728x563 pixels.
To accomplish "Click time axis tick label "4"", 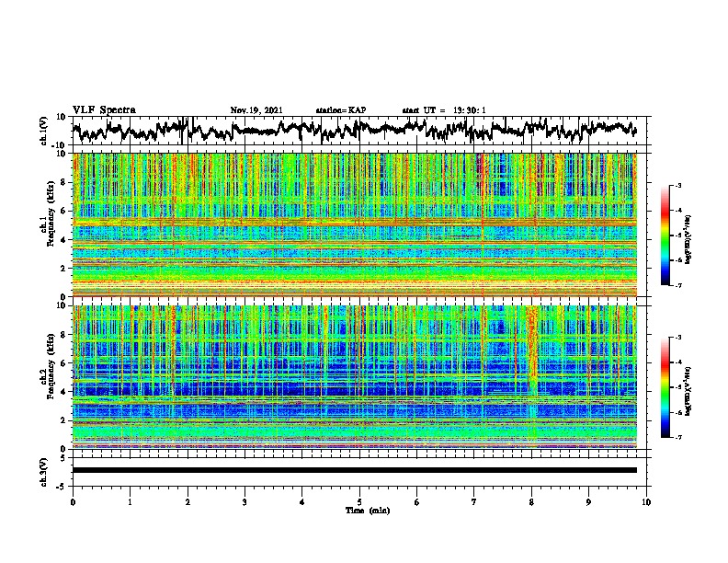I will 302,502.
